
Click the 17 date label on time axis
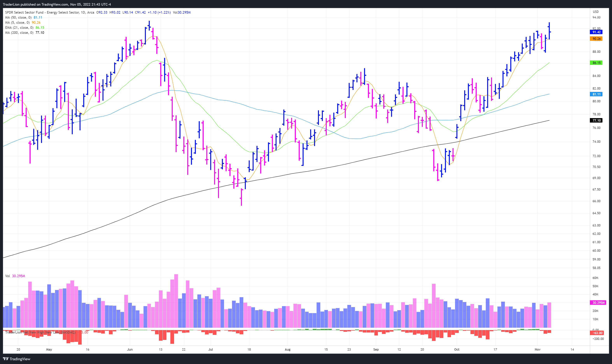(495, 349)
